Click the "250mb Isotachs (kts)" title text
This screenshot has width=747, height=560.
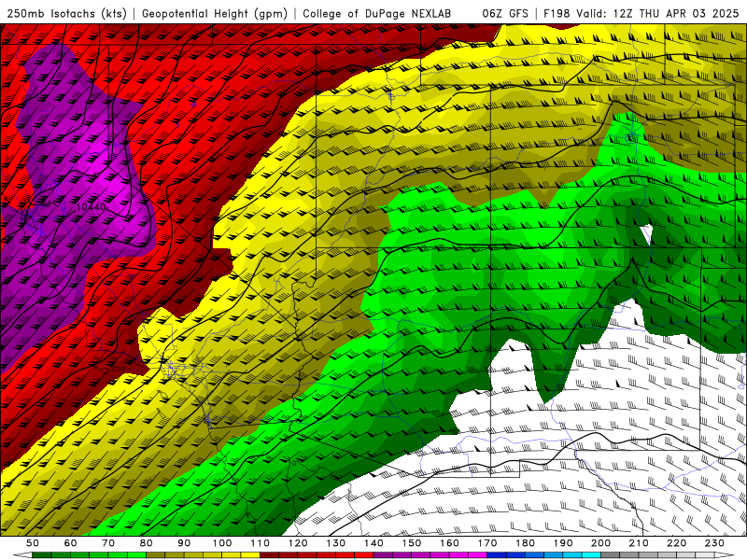click(x=66, y=14)
